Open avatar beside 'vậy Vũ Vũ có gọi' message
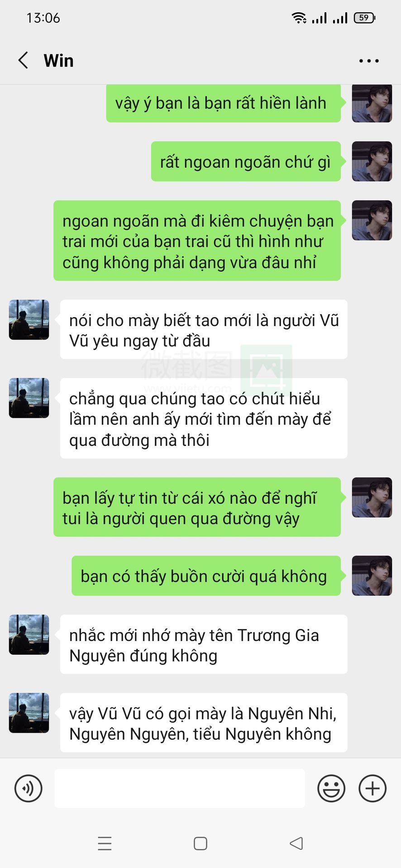 [29, 713]
